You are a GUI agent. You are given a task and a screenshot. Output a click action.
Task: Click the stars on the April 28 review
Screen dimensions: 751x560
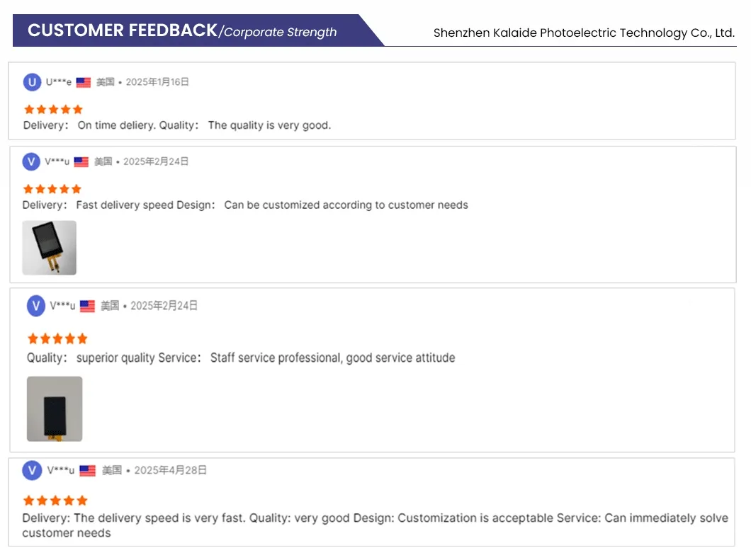tap(55, 501)
